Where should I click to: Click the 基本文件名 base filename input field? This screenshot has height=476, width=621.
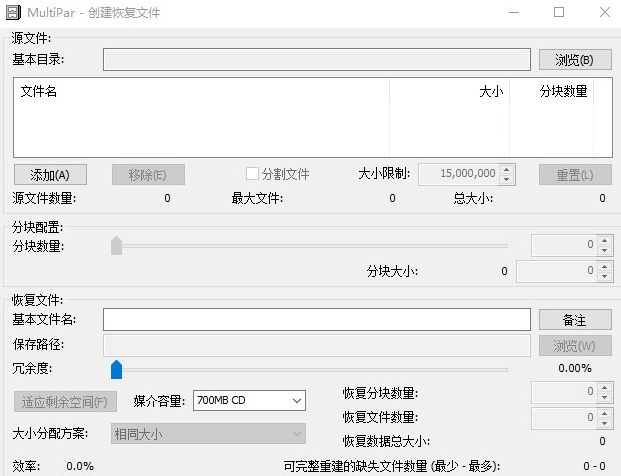click(x=317, y=320)
